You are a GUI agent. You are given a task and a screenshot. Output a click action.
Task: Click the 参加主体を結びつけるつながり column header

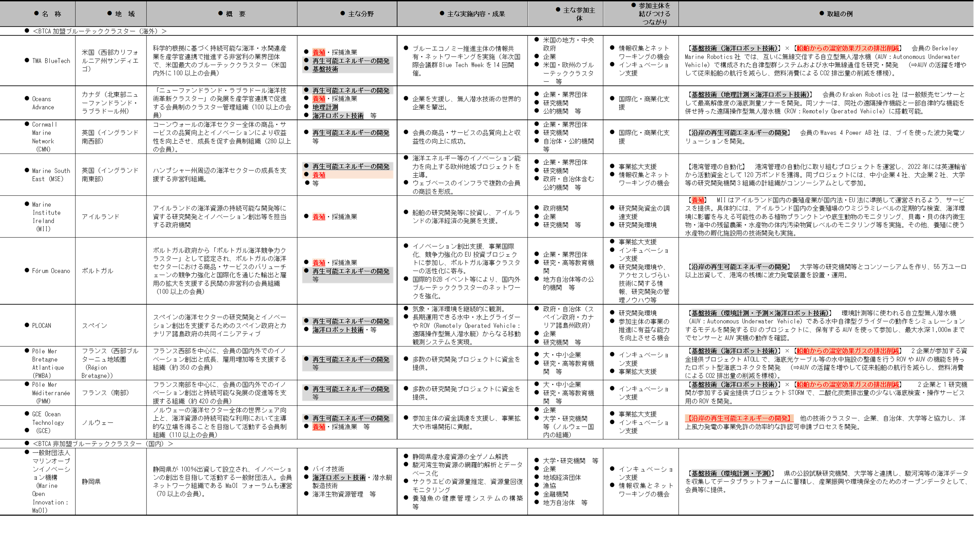[x=641, y=14]
